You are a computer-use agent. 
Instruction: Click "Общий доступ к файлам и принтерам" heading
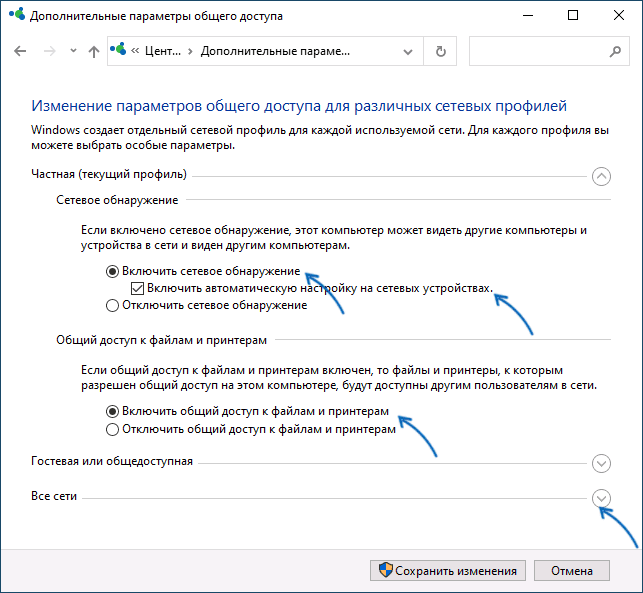tap(162, 340)
